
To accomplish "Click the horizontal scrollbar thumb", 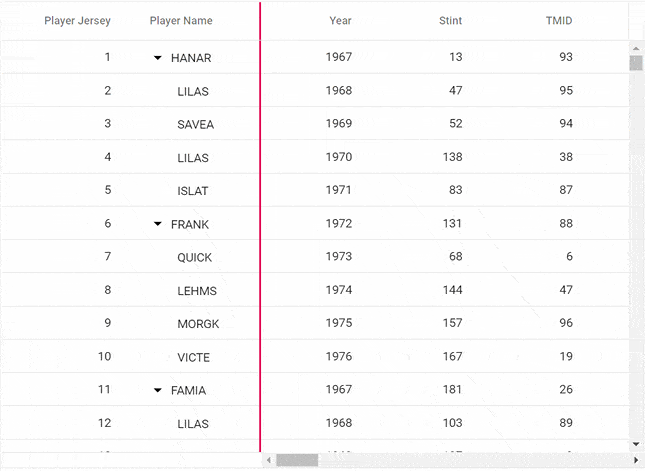I will (297, 460).
